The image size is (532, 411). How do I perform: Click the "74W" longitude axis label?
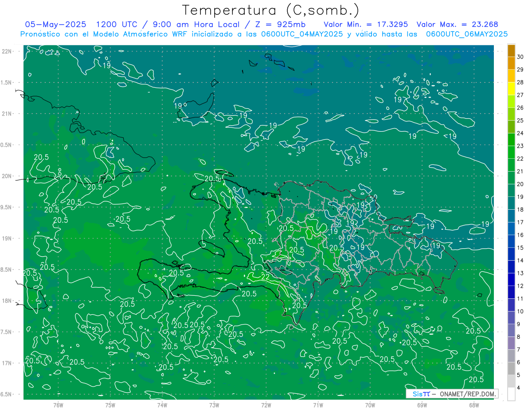(x=162, y=405)
